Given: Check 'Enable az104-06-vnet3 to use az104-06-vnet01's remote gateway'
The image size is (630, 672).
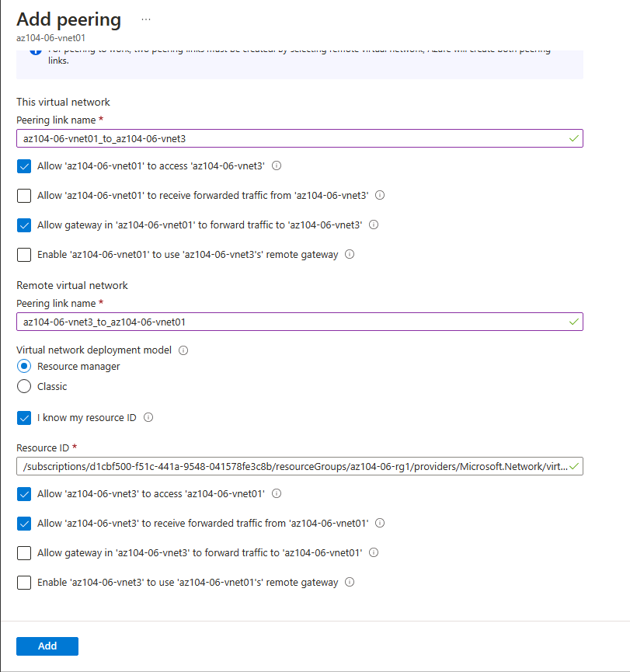Looking at the screenshot, I should tap(24, 582).
